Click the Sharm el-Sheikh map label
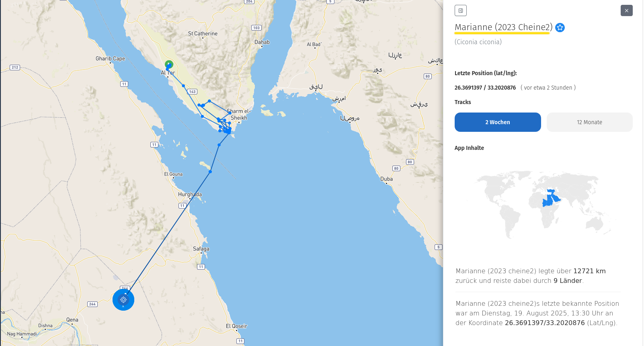 (x=239, y=115)
